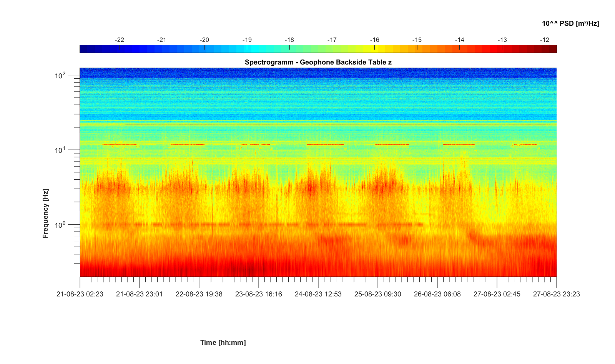Click the dark red end of the colorbar
The width and height of the screenshot is (615, 364).
(x=553, y=49)
